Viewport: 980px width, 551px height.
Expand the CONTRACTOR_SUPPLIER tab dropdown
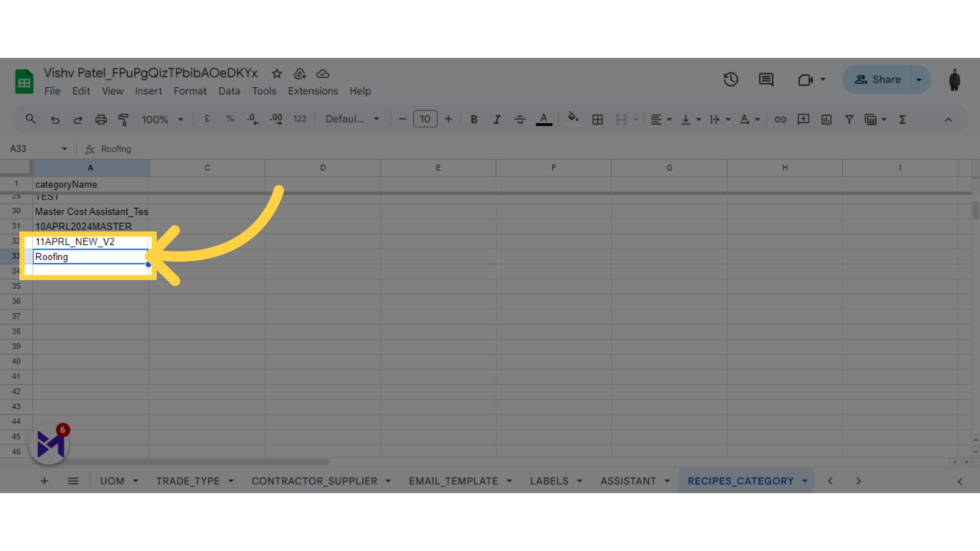coord(388,481)
